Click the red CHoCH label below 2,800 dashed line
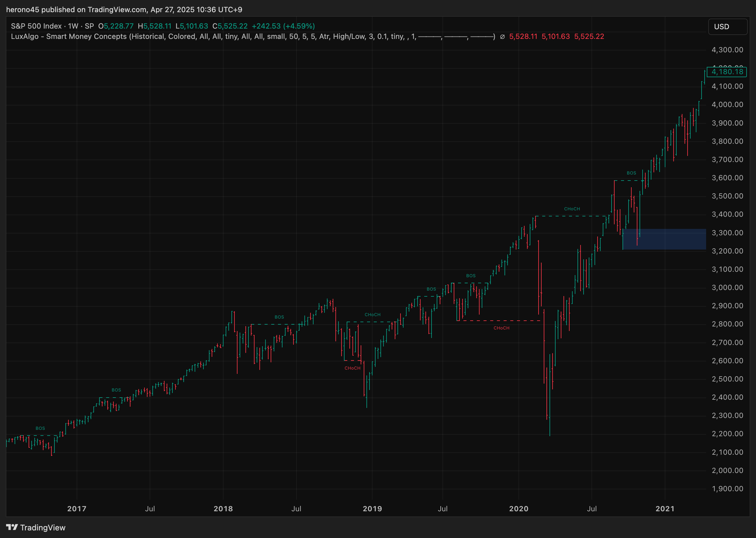Screen dimensions: 756x538 (x=501, y=328)
